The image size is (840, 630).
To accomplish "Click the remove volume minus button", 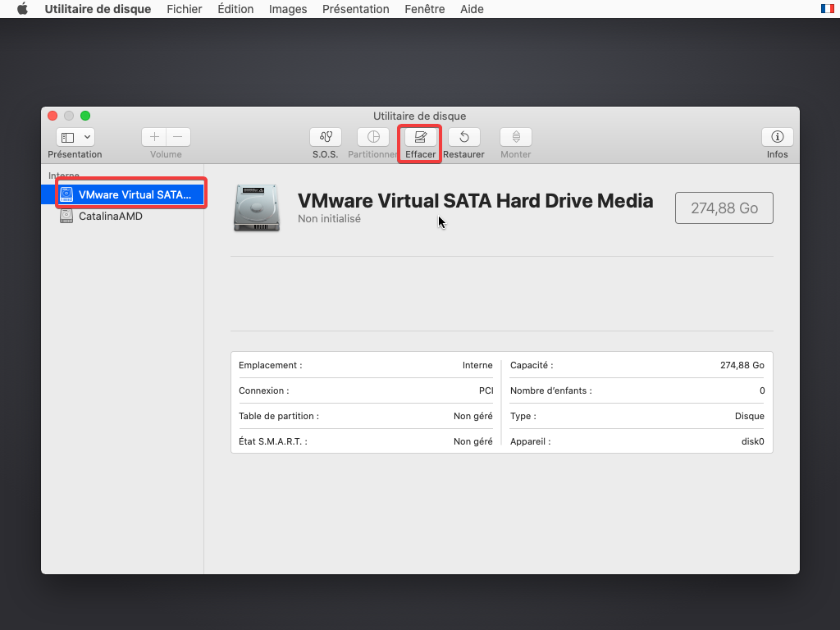I will coord(178,137).
